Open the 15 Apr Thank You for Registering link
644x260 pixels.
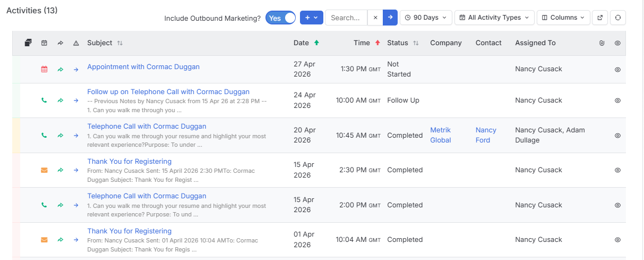click(x=130, y=162)
